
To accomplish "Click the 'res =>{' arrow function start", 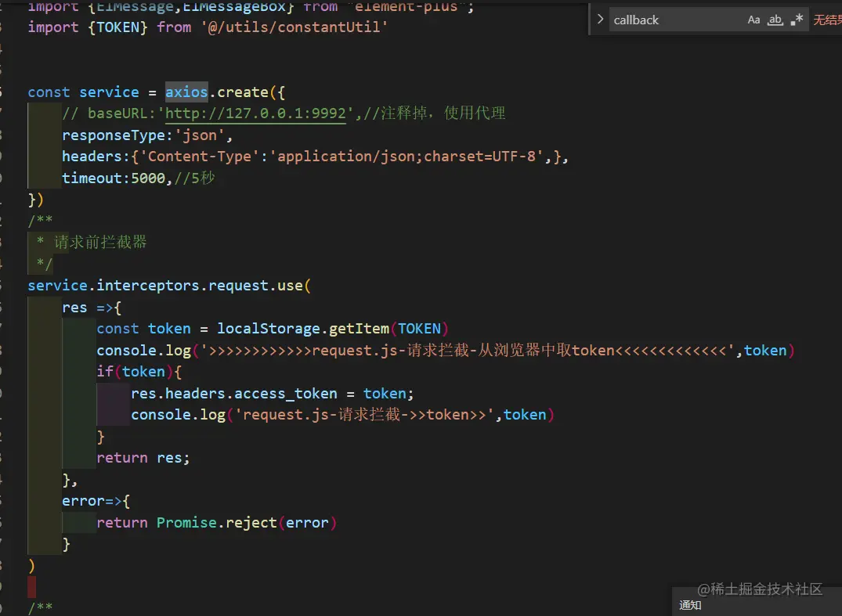I will (x=92, y=308).
